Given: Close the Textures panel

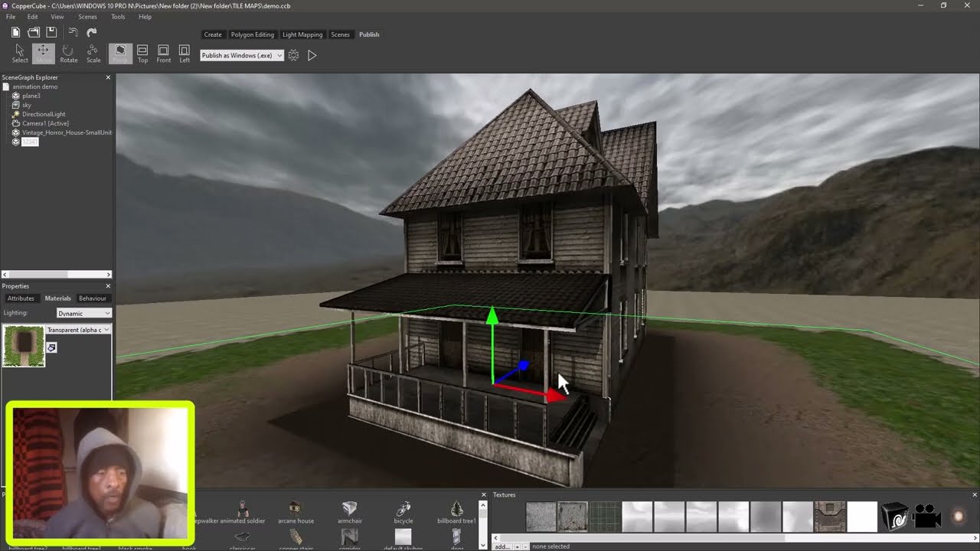Looking at the screenshot, I should pos(975,495).
